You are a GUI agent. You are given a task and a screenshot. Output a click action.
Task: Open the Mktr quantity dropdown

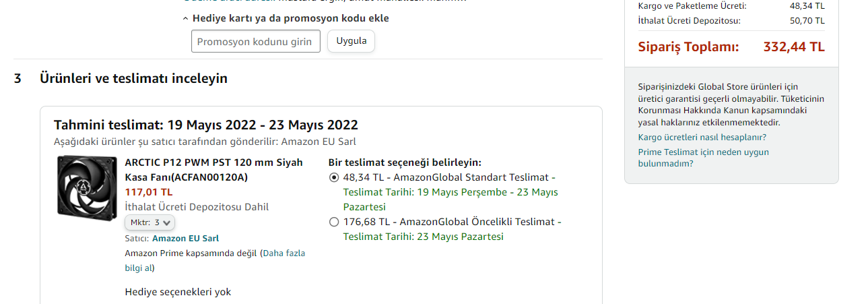point(150,222)
